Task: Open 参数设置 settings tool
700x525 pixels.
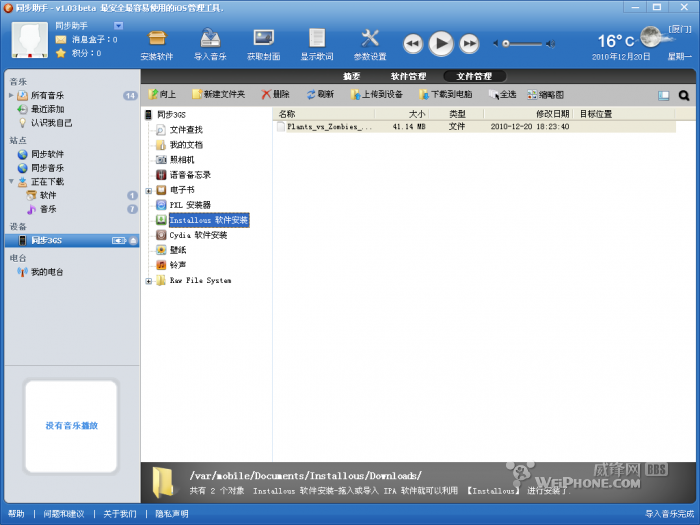Action: (370, 45)
